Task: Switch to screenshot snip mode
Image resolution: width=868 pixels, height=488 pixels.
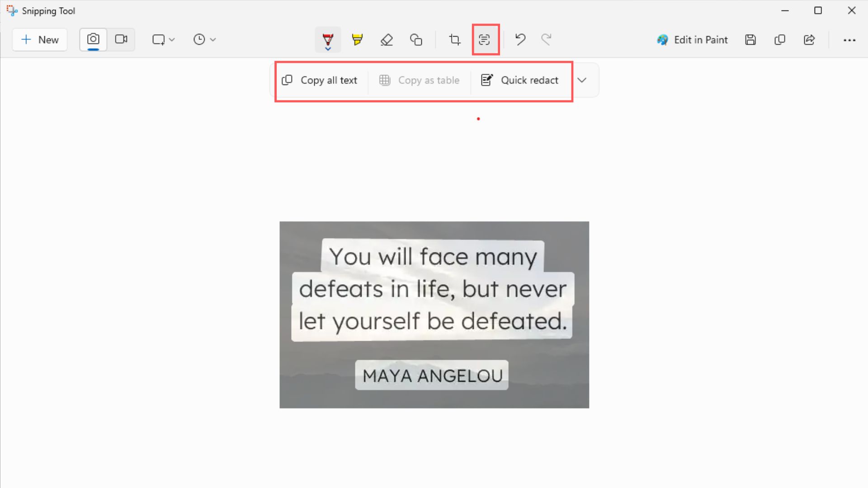Action: pyautogui.click(x=93, y=39)
